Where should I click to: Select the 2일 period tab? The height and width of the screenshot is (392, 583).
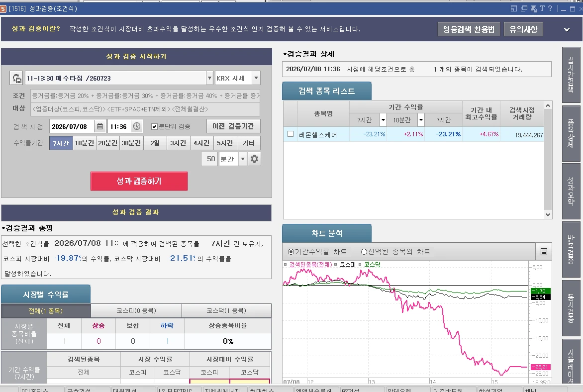(x=155, y=143)
